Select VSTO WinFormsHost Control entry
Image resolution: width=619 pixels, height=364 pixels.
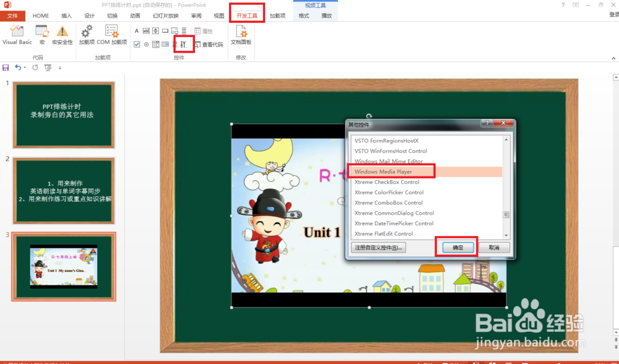426,151
